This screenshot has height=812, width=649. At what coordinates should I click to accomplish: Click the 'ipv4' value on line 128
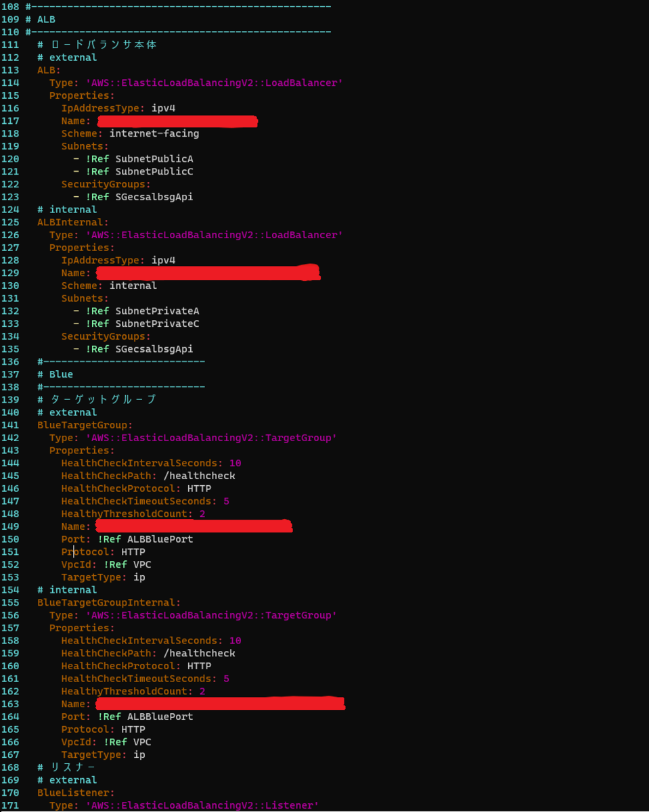click(163, 261)
